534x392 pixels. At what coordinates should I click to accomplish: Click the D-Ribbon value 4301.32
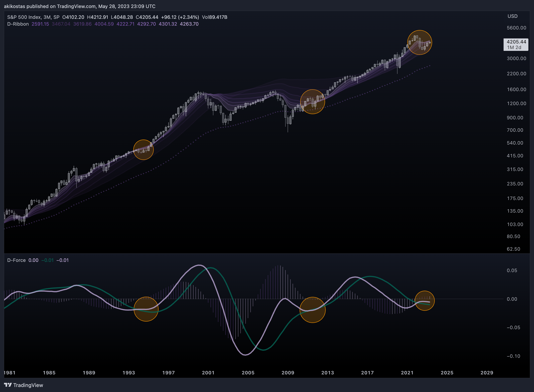click(168, 24)
